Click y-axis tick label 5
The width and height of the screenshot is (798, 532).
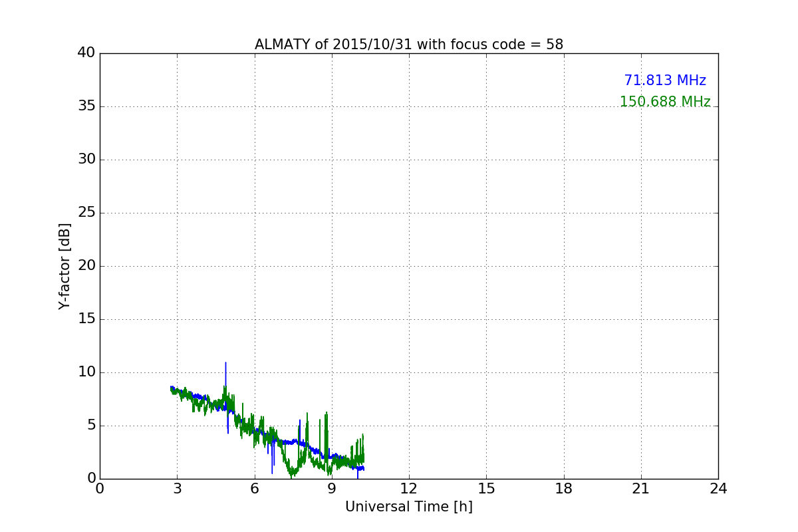91,426
